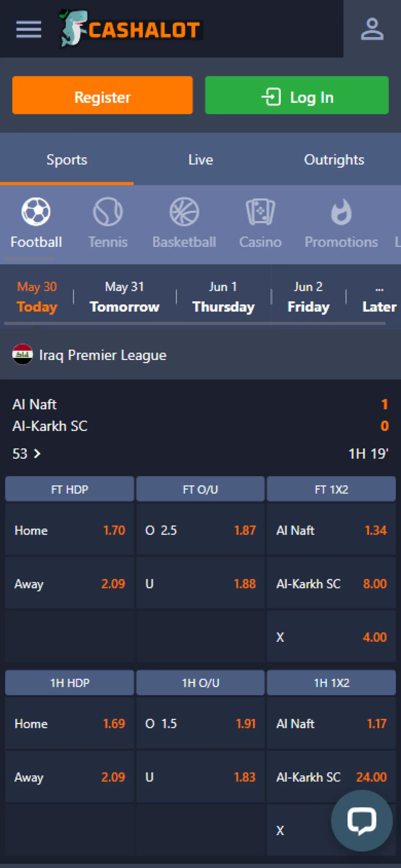The image size is (401, 868).
Task: Switch to the Live tab
Action: (x=200, y=160)
